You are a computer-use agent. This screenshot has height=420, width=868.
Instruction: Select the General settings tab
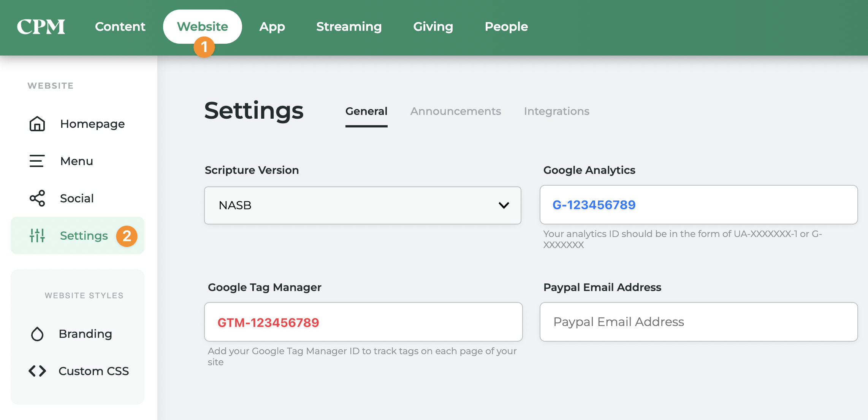366,111
